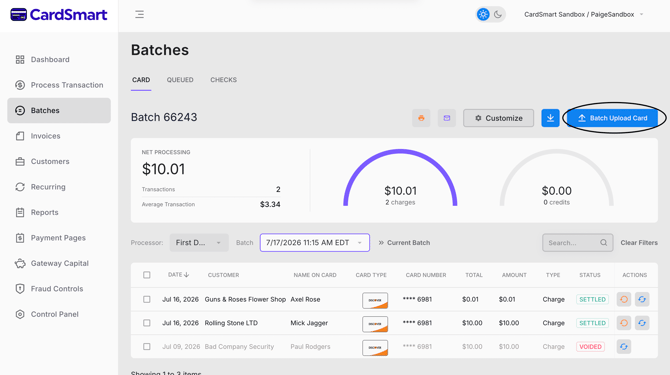Click the $0.00 credits gauge
Viewport: 670px width, 375px height.
pos(556,178)
